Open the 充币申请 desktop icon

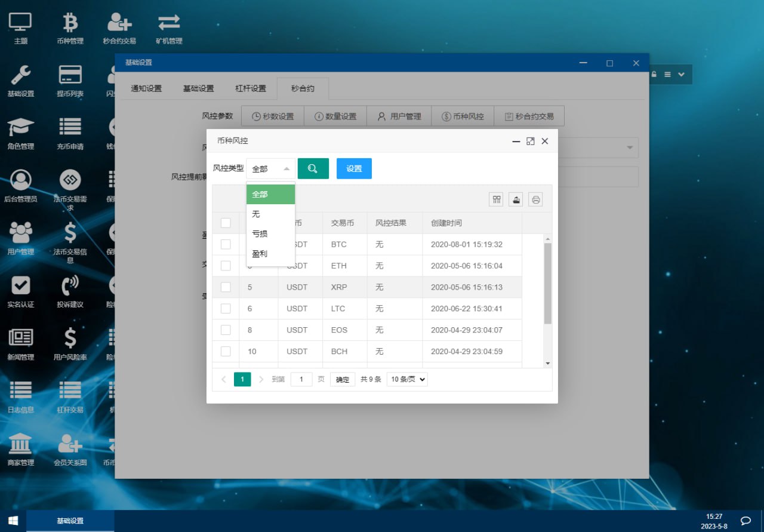[70, 133]
